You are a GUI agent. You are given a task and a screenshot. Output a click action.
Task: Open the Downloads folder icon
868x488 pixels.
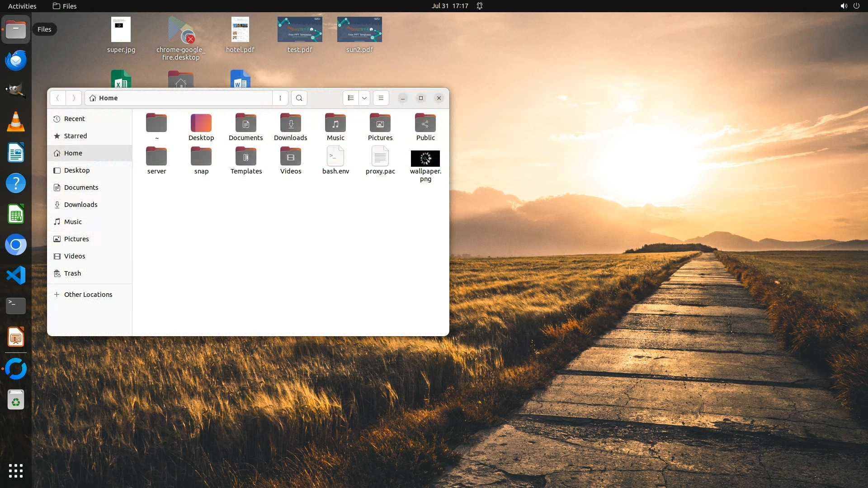tap(291, 123)
